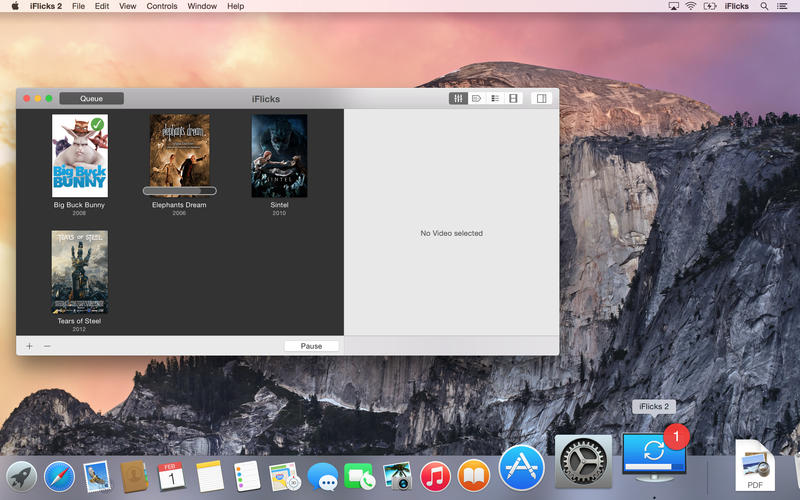Image resolution: width=800 pixels, height=500 pixels.
Task: Open the Controls menu
Action: pos(162,6)
